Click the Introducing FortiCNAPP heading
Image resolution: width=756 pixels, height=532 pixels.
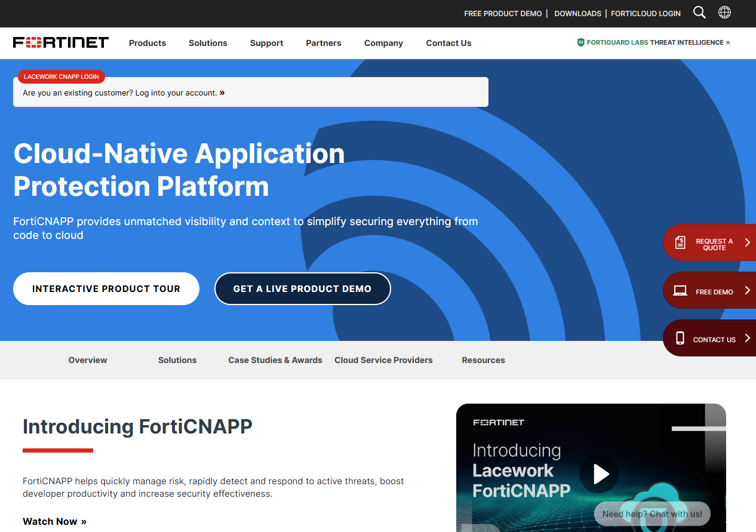137,426
